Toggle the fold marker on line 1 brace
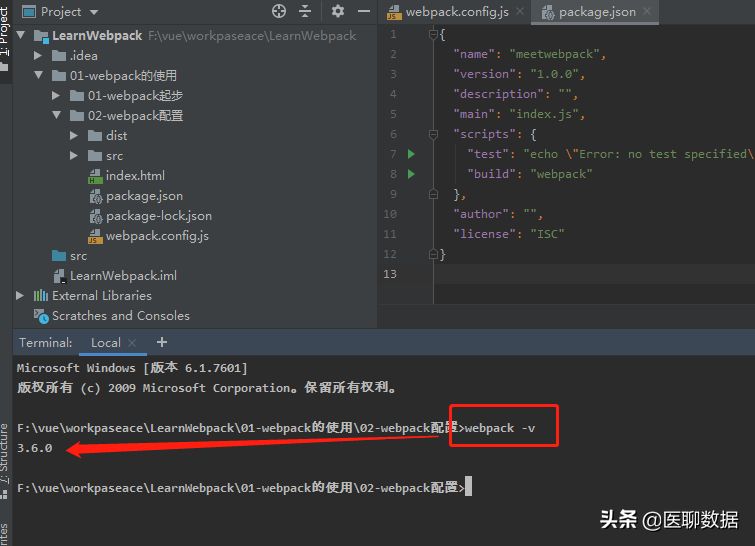The height and width of the screenshot is (546, 755). [x=434, y=34]
